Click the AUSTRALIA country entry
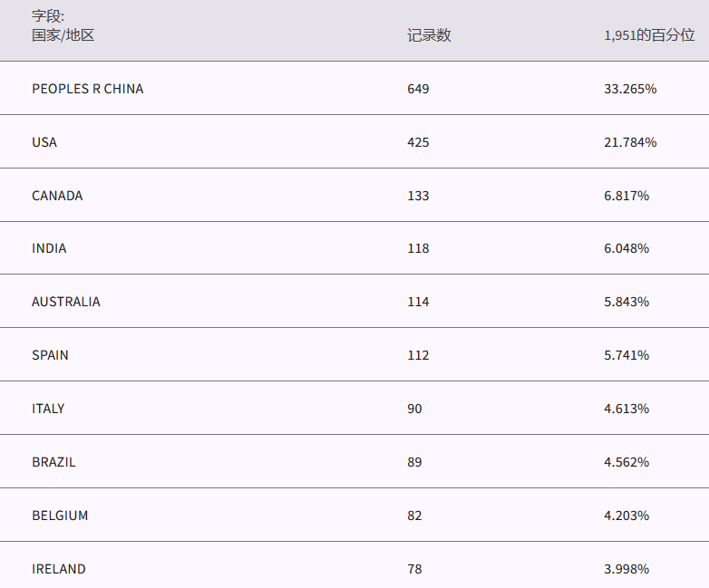 tap(66, 302)
